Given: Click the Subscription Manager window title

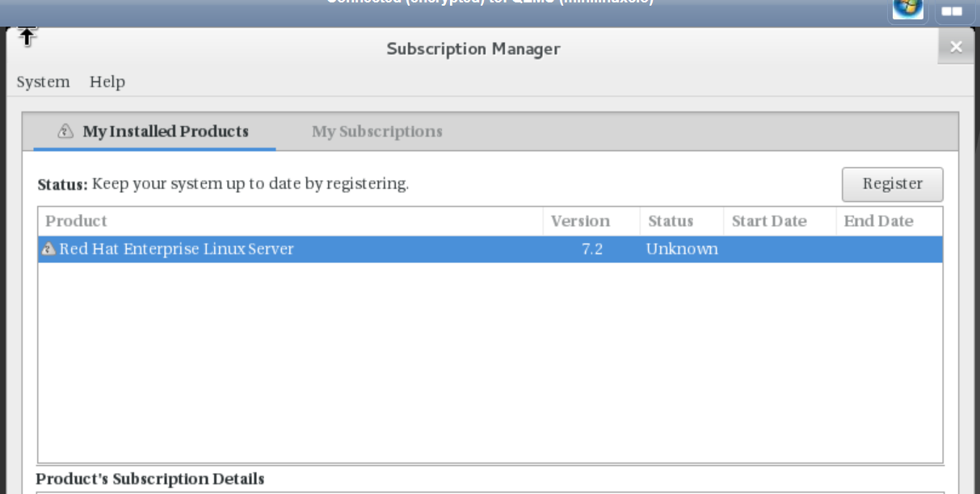Looking at the screenshot, I should (x=473, y=48).
